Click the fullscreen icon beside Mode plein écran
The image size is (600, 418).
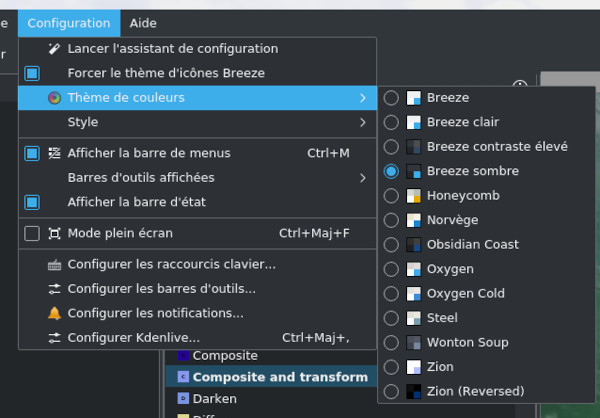[x=54, y=233]
